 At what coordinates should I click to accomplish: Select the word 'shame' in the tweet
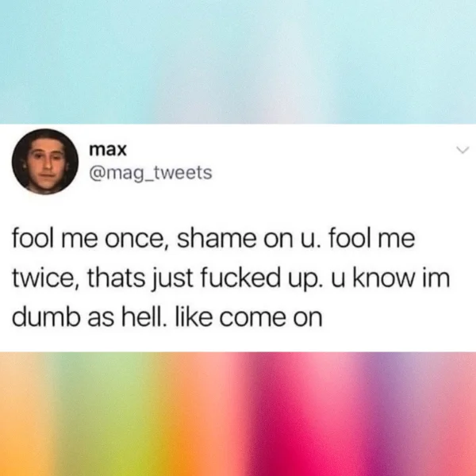coord(217,238)
